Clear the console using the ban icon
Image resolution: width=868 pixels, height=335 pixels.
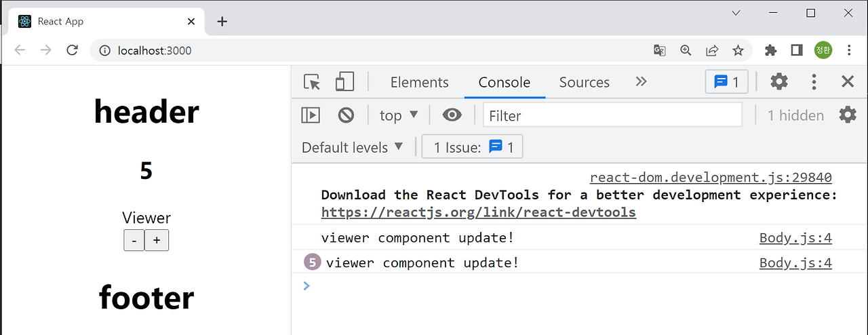click(346, 115)
